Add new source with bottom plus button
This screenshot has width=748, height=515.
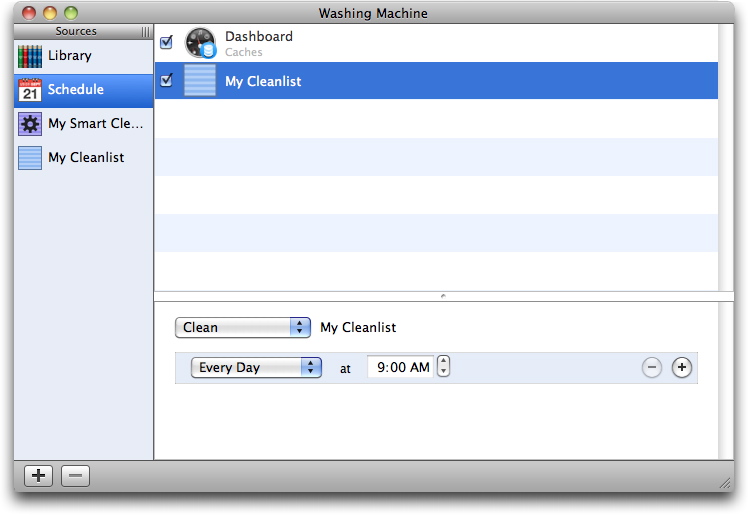pyautogui.click(x=39, y=476)
